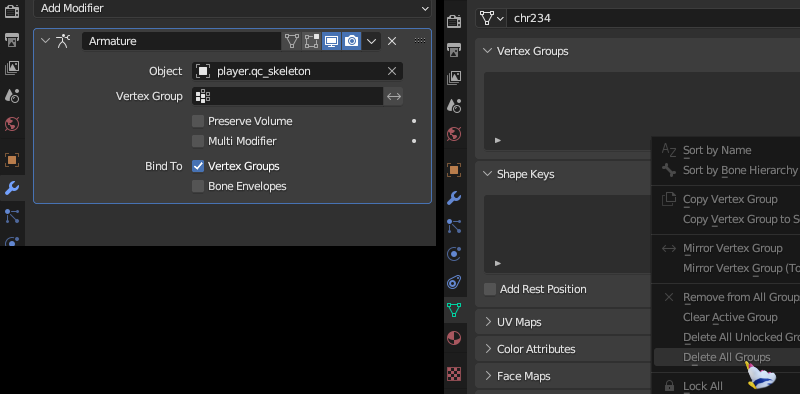Open Particles properties tab in left sidebar
The image size is (800, 394).
point(12,216)
